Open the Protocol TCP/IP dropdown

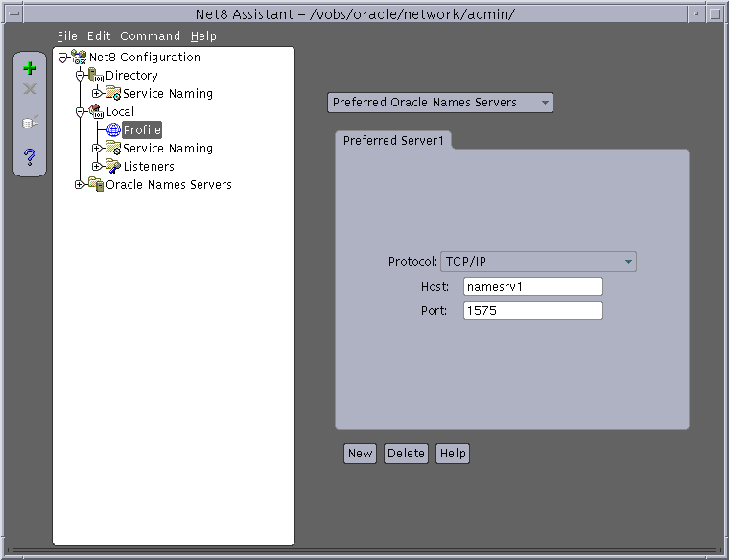(x=538, y=262)
